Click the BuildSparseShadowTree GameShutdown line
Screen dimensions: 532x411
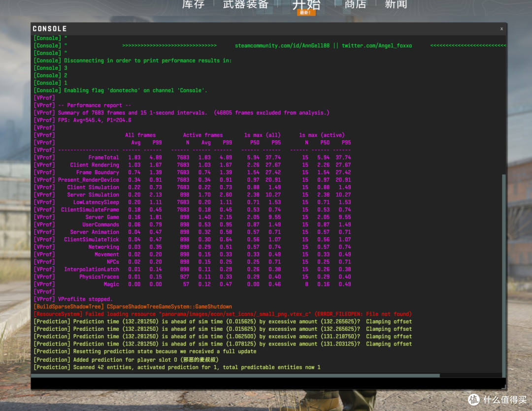(x=133, y=307)
